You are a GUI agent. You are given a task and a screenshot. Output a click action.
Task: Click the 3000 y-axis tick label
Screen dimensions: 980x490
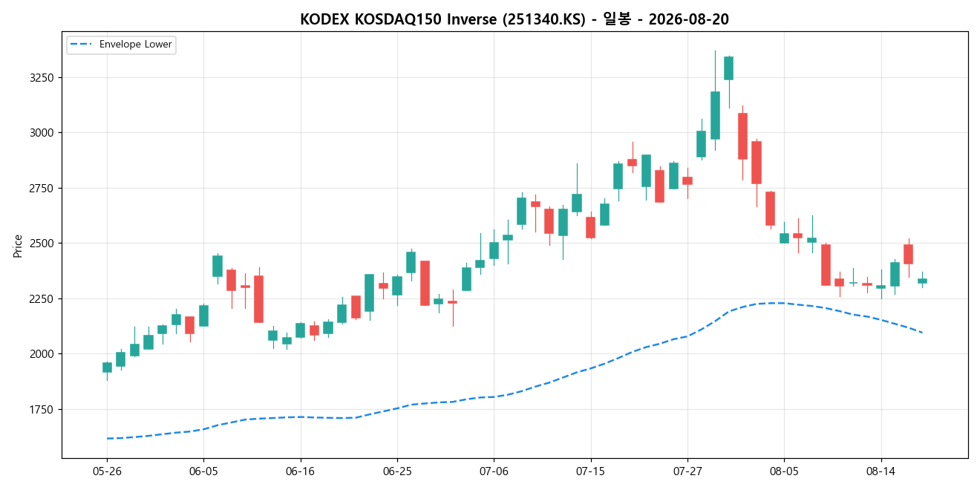[x=42, y=133]
